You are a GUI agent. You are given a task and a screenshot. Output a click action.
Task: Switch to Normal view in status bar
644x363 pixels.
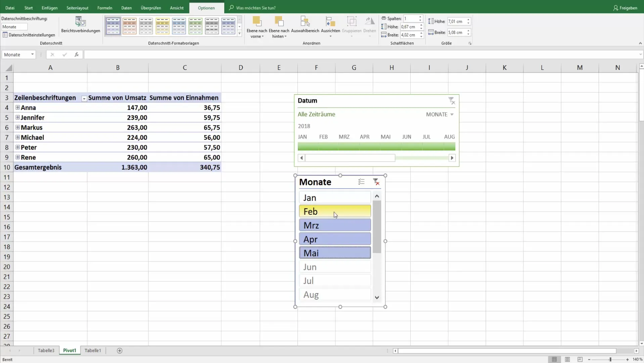(554, 359)
